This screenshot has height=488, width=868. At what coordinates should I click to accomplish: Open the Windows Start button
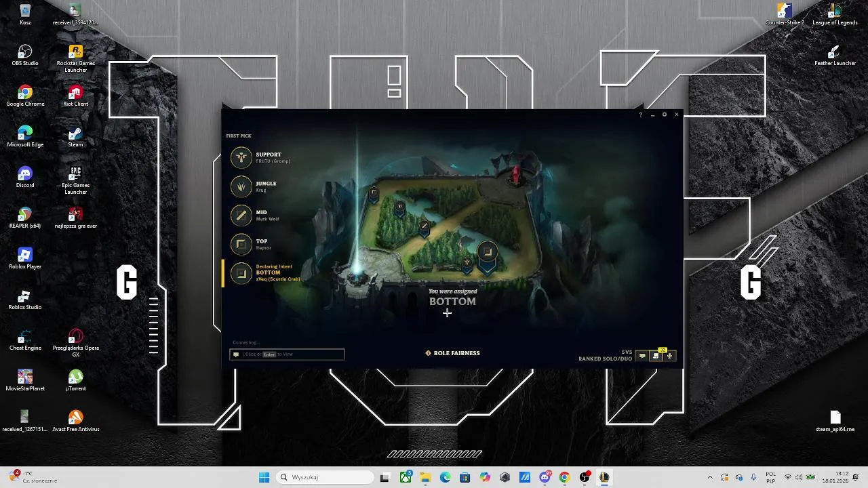point(264,477)
